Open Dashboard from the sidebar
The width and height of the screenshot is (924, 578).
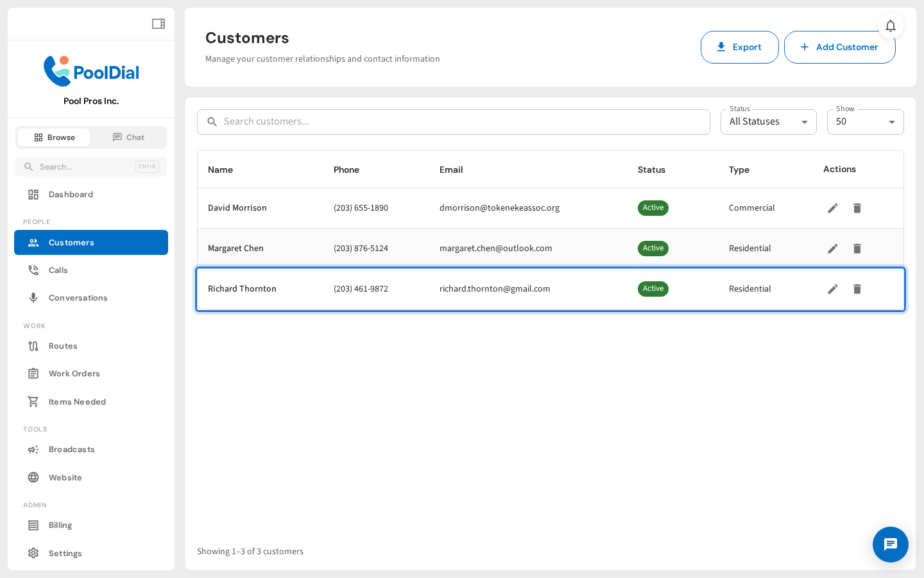(71, 194)
